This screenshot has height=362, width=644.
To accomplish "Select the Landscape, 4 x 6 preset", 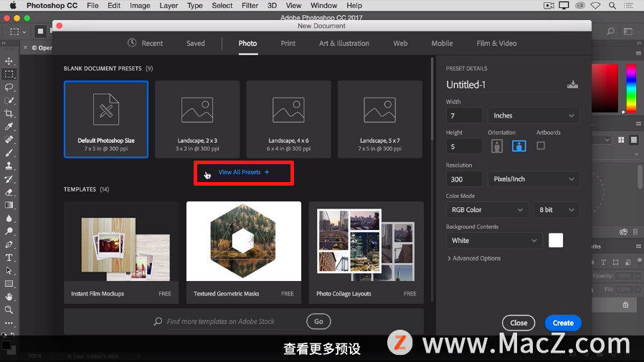I will [x=288, y=120].
